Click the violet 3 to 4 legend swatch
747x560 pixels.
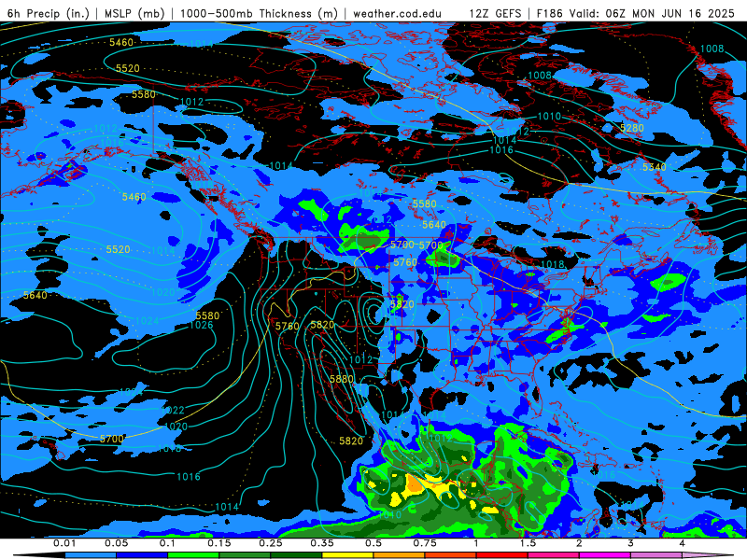(x=656, y=555)
